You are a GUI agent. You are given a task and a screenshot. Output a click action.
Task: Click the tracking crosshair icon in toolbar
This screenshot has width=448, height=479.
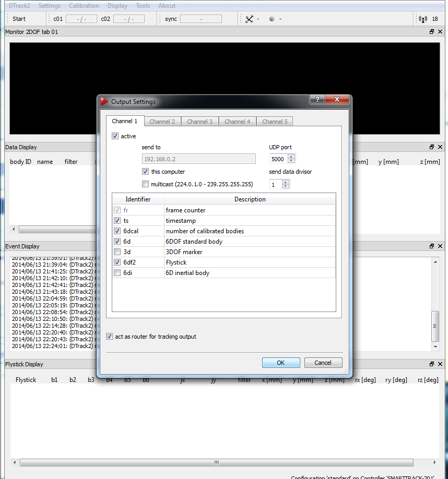[249, 19]
